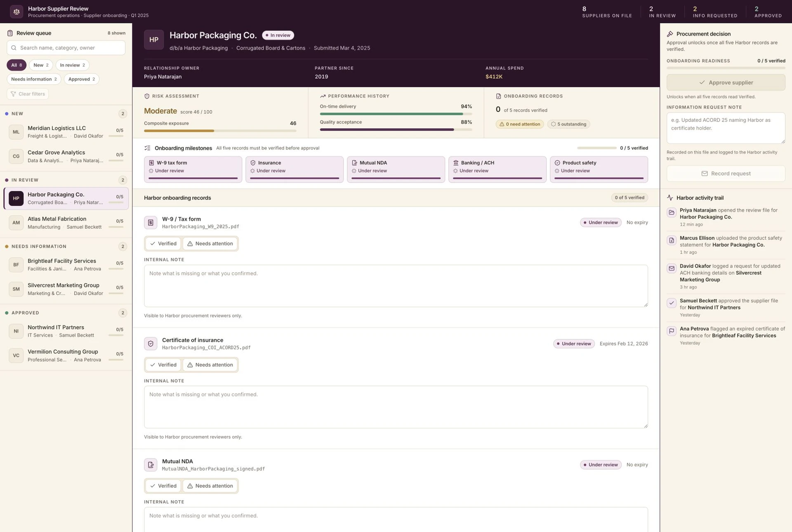Click the Performance history trend icon
The height and width of the screenshot is (532, 792).
tap(323, 96)
